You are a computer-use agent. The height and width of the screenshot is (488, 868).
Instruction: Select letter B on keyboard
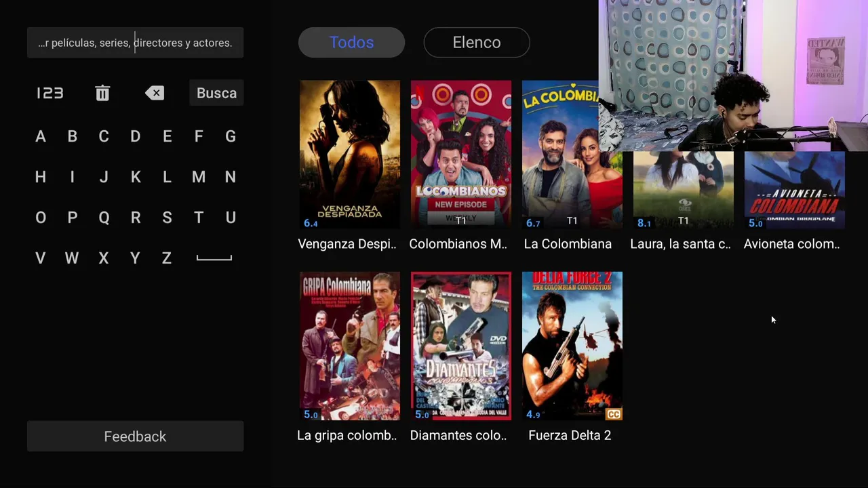point(72,136)
